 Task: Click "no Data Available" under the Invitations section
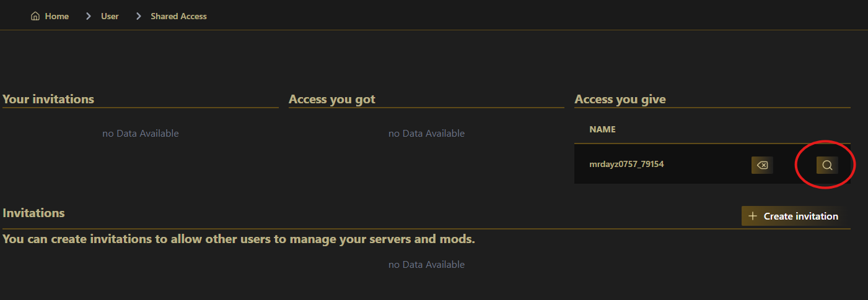coord(426,264)
